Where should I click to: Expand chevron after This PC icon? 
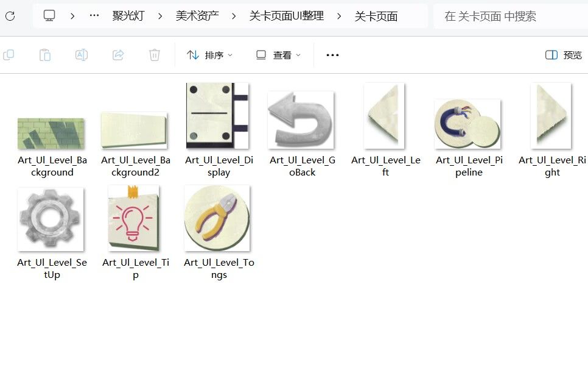[72, 16]
